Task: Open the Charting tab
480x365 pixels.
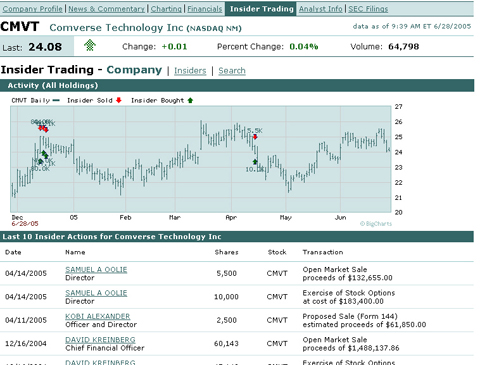Action: coord(166,9)
